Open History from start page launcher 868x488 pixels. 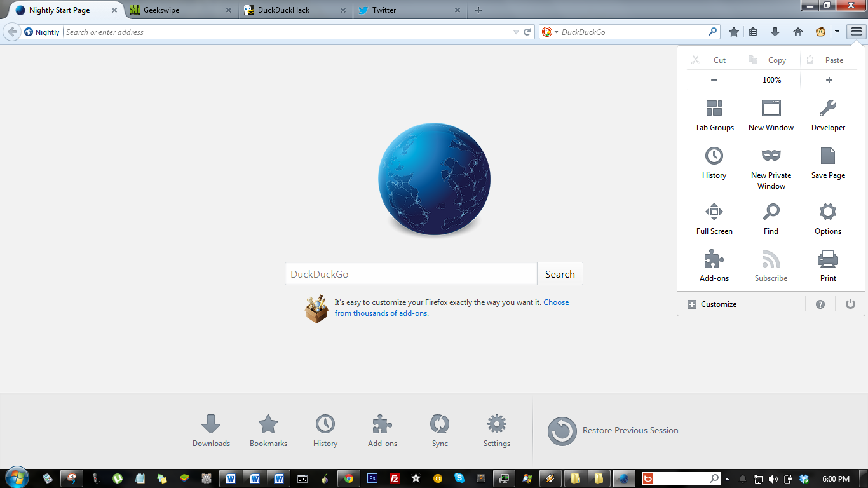click(x=325, y=430)
